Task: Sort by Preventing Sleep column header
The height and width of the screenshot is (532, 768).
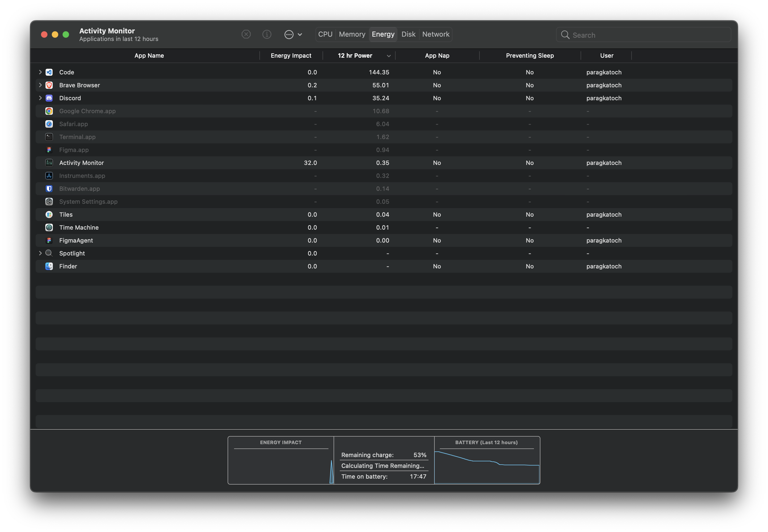Action: [x=530, y=56]
